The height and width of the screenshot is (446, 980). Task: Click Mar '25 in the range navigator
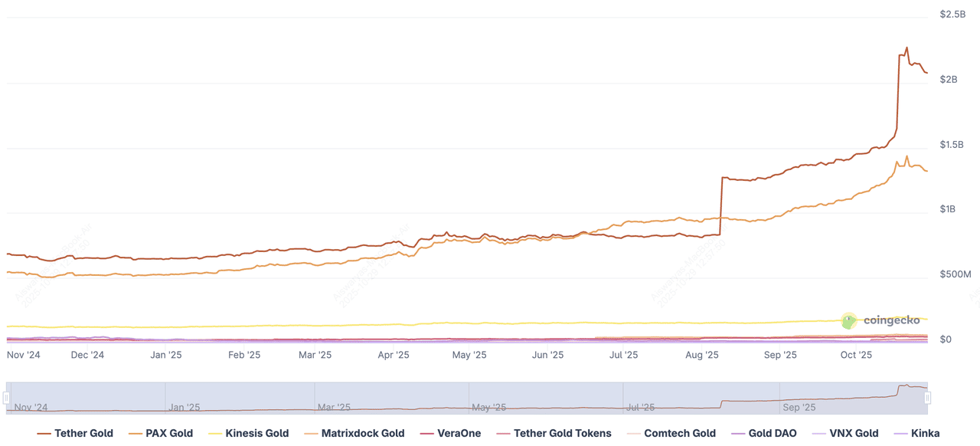click(333, 408)
